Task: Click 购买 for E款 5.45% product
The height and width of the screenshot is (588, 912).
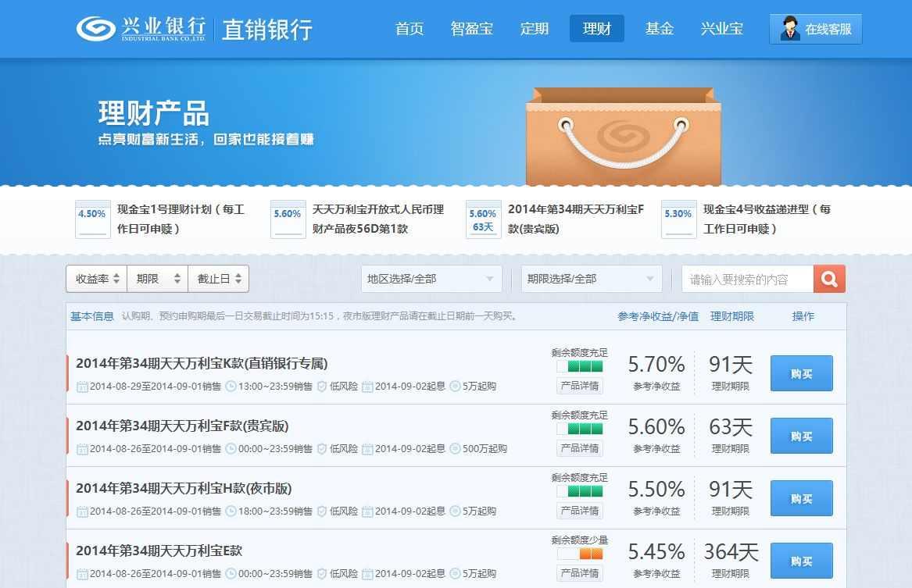Action: pyautogui.click(x=802, y=561)
